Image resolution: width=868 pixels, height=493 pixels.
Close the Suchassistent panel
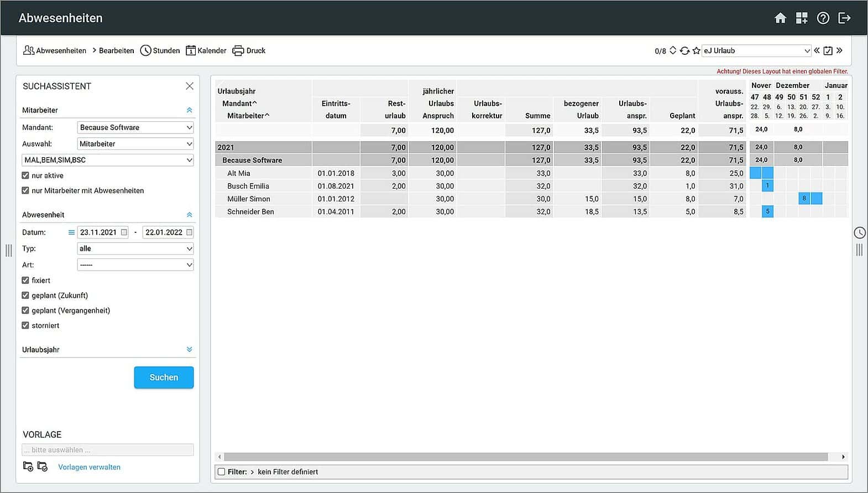coord(190,86)
